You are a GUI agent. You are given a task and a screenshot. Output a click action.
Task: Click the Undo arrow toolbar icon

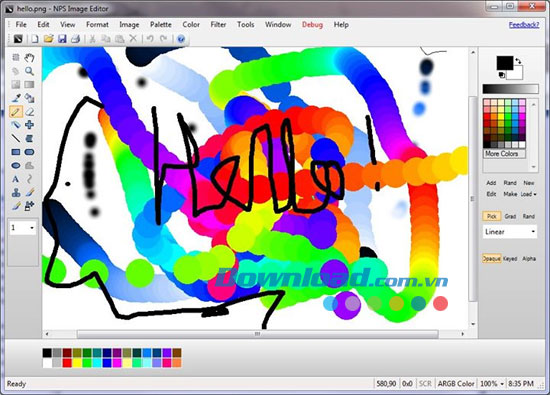point(150,39)
